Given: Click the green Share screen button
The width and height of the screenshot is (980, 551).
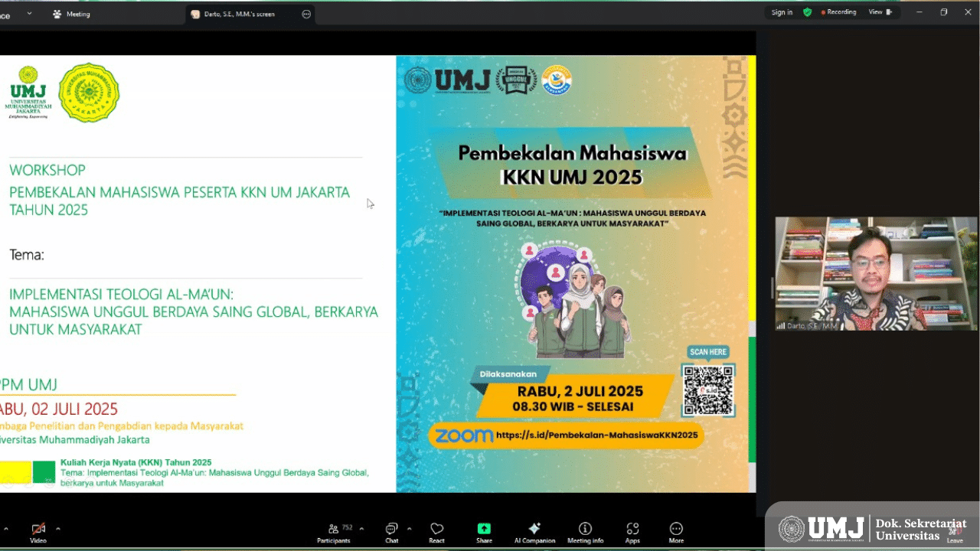Looking at the screenshot, I should (484, 533).
